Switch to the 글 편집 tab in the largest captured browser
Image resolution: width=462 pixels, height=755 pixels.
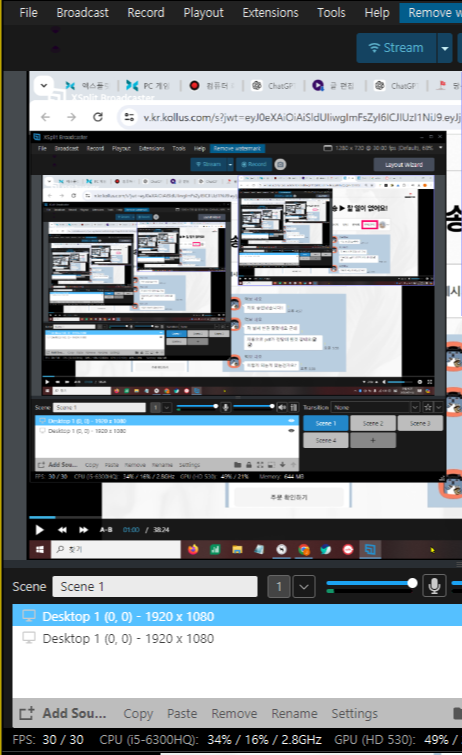point(333,86)
